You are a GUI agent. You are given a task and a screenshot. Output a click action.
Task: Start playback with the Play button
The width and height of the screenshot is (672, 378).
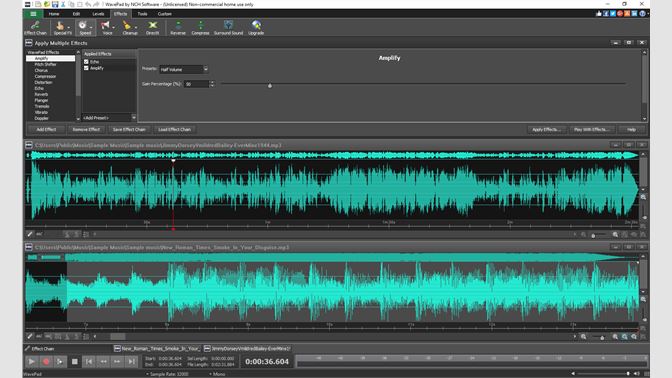[32, 362]
